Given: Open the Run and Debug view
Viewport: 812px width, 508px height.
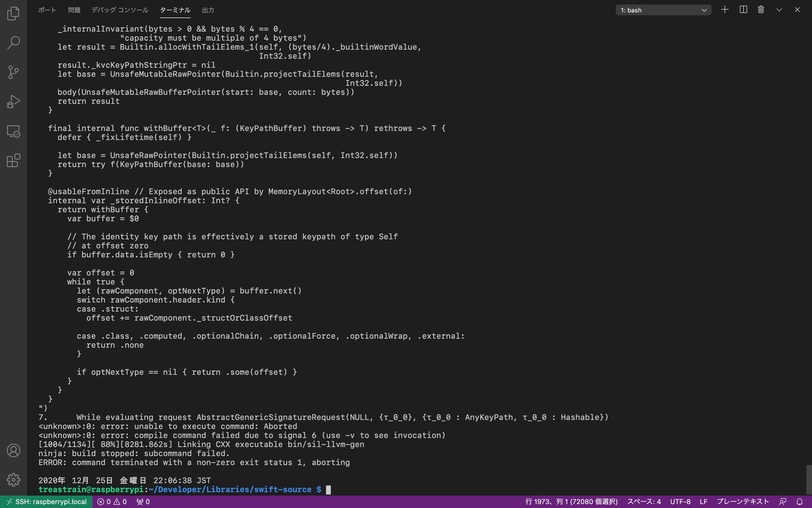Looking at the screenshot, I should [13, 102].
